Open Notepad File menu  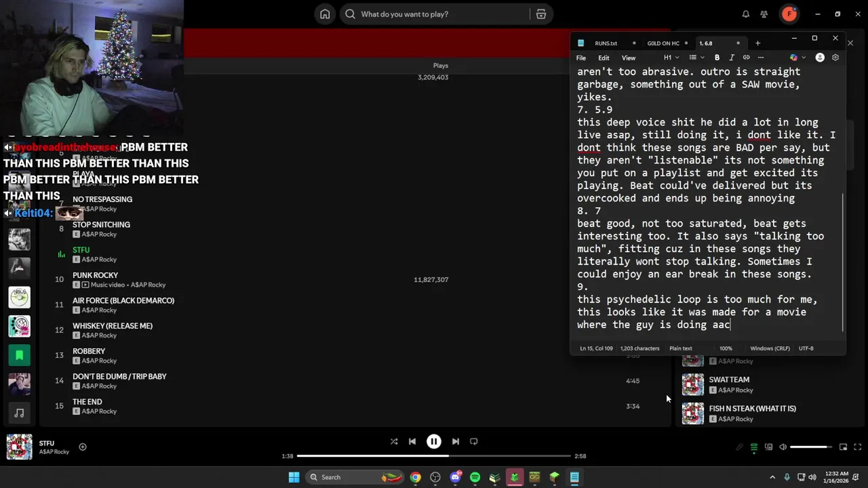tap(581, 58)
